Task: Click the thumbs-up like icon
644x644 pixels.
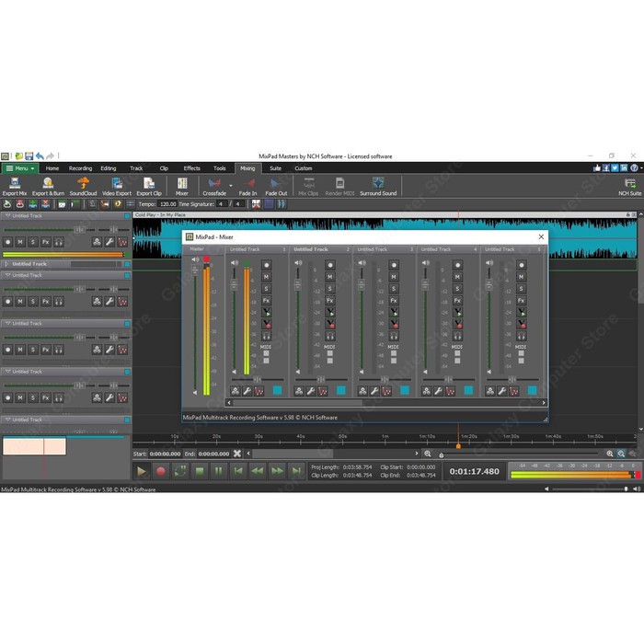Action: pos(597,167)
